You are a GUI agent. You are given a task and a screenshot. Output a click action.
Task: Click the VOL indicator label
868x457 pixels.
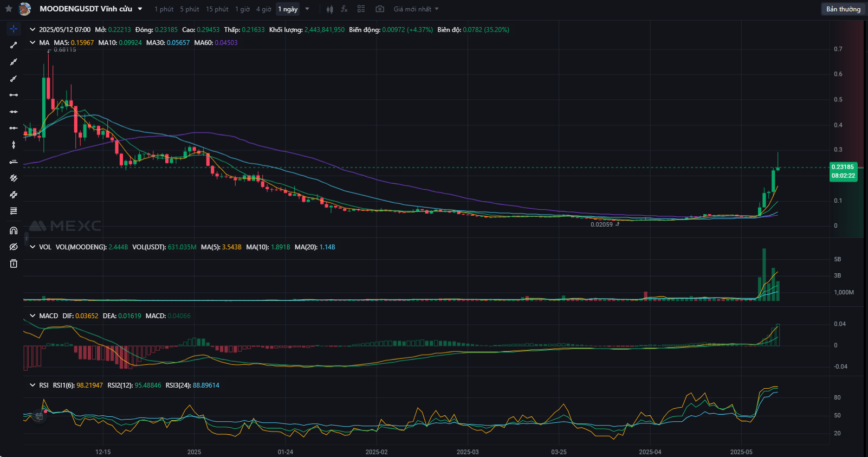pyautogui.click(x=45, y=247)
